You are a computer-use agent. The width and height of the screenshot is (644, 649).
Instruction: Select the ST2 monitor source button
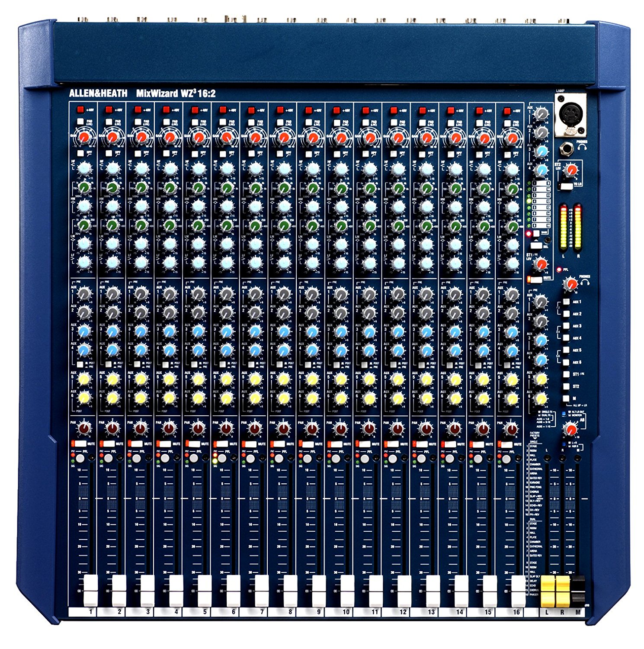click(566, 386)
